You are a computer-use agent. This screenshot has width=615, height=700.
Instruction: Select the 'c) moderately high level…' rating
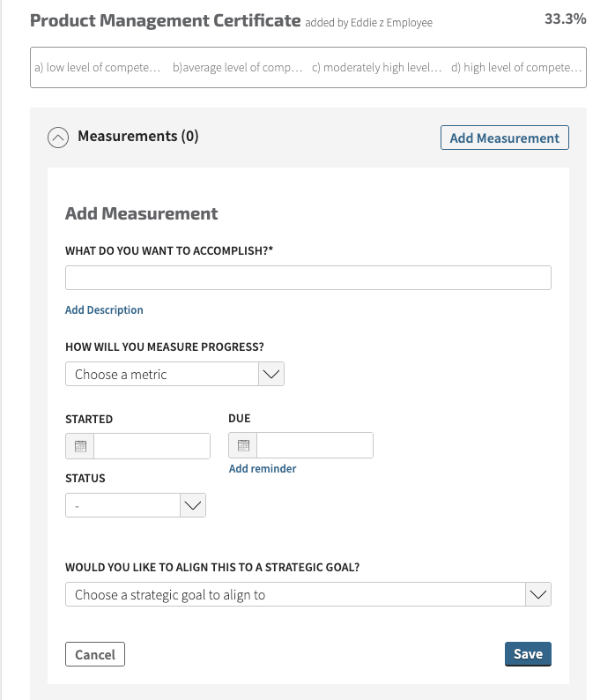pos(377,67)
